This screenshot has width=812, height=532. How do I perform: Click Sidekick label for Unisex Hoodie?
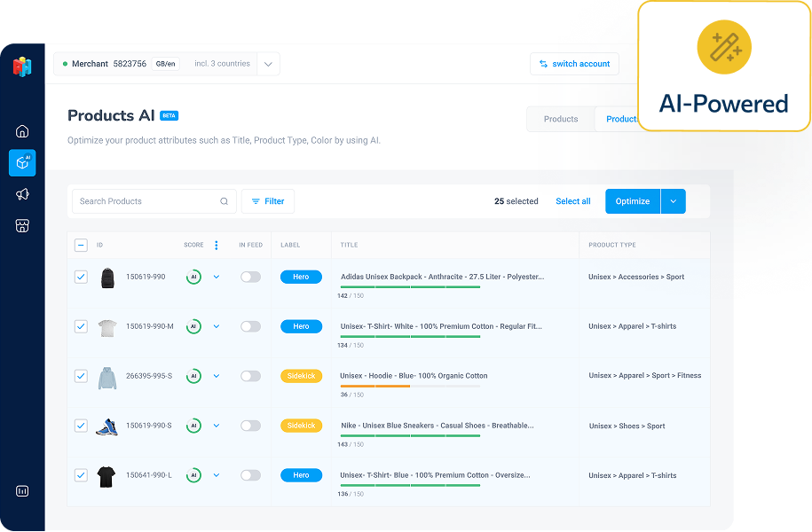tap(301, 376)
